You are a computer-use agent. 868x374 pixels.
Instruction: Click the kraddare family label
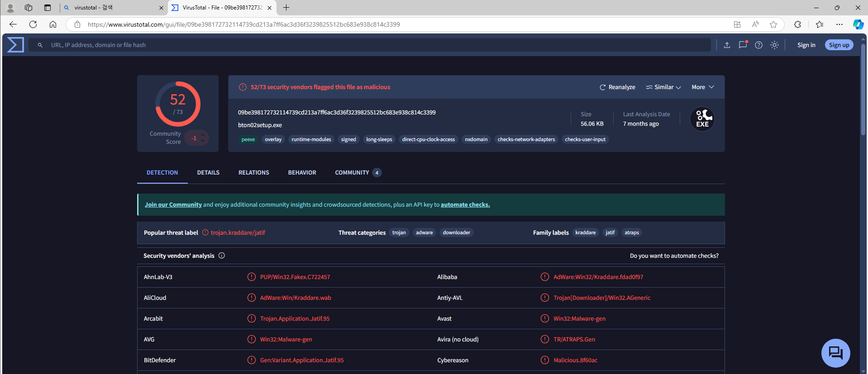tap(586, 232)
